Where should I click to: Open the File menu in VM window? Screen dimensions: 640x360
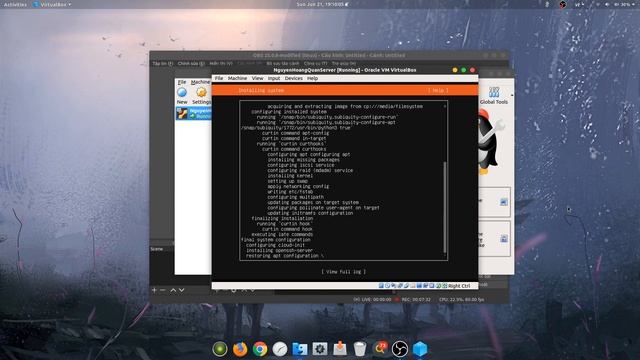click(x=219, y=78)
